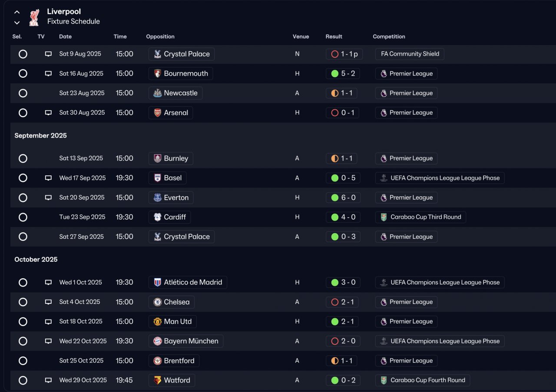
Task: Open FA Community Shield competition link
Action: tap(410, 54)
